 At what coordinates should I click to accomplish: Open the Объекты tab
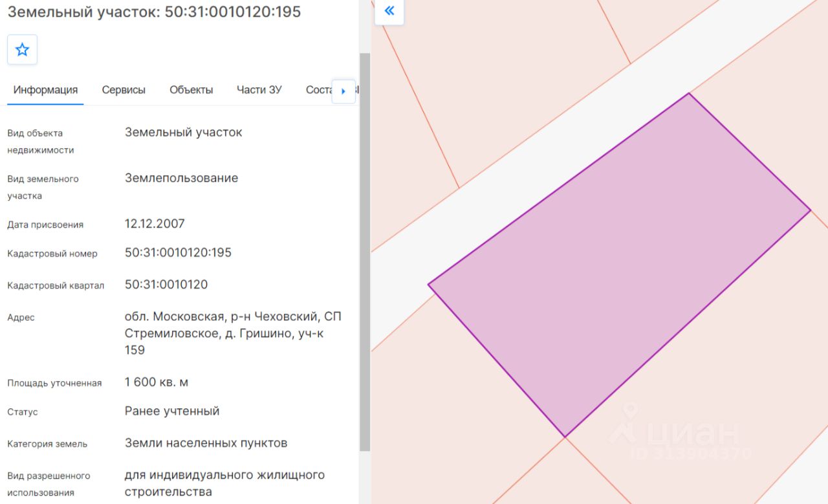click(x=191, y=90)
